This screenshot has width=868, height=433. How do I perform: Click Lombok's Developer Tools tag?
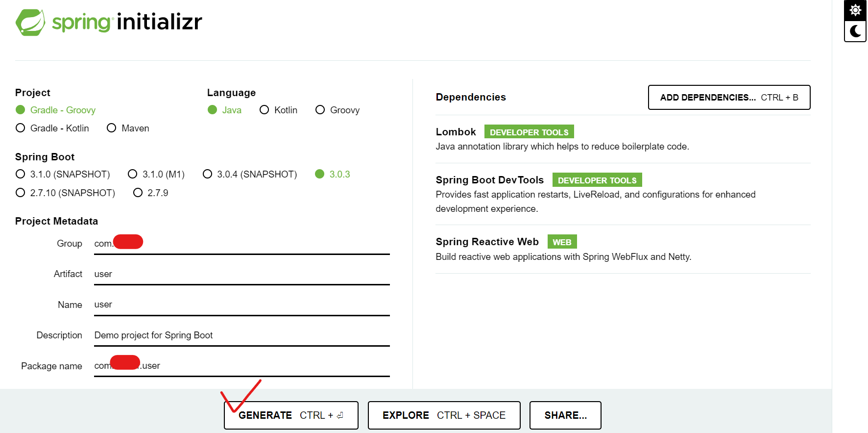coord(529,132)
